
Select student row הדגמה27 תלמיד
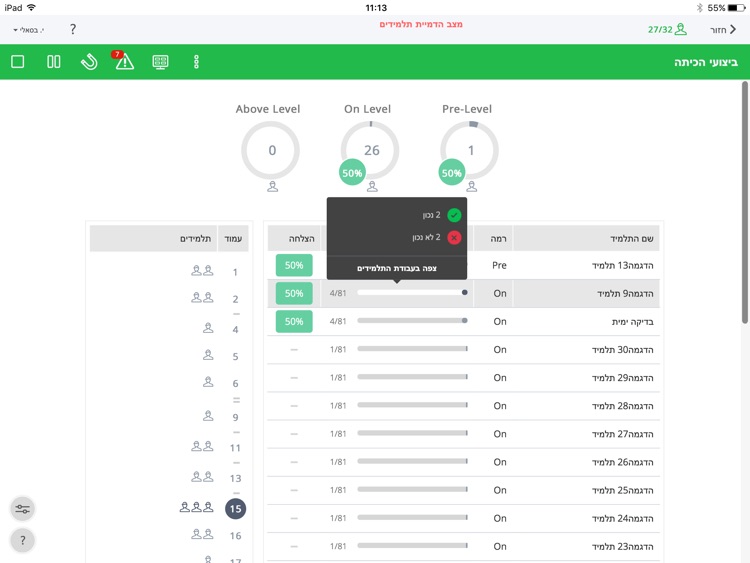(463, 434)
